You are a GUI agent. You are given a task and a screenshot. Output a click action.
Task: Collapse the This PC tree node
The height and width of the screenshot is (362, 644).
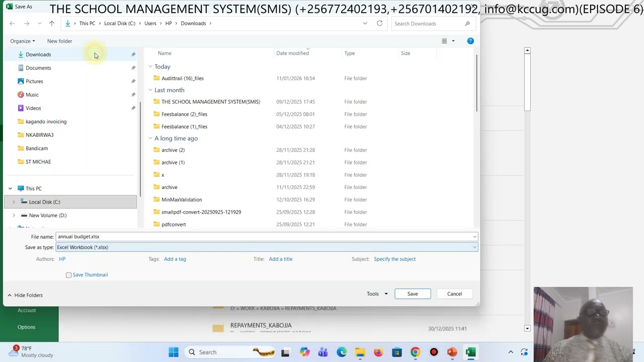tap(10, 189)
